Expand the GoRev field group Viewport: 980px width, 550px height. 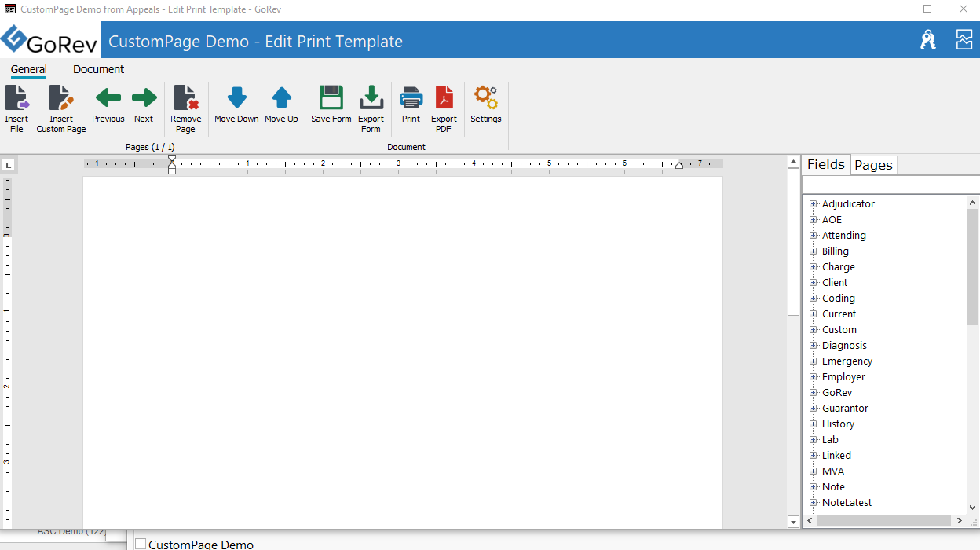(x=814, y=393)
